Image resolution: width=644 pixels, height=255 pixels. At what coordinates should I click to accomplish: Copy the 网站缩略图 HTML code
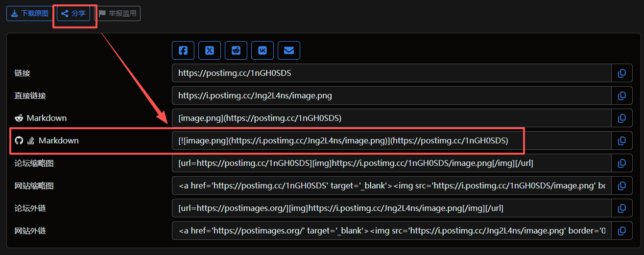point(622,186)
